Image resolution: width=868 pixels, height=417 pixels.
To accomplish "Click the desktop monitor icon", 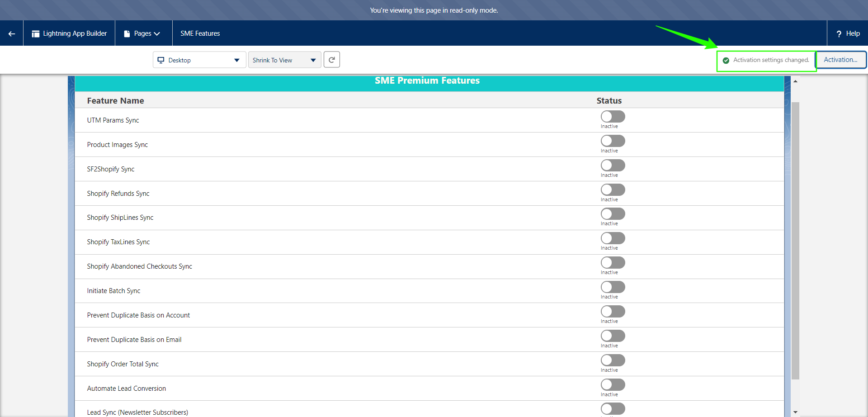I will click(161, 60).
